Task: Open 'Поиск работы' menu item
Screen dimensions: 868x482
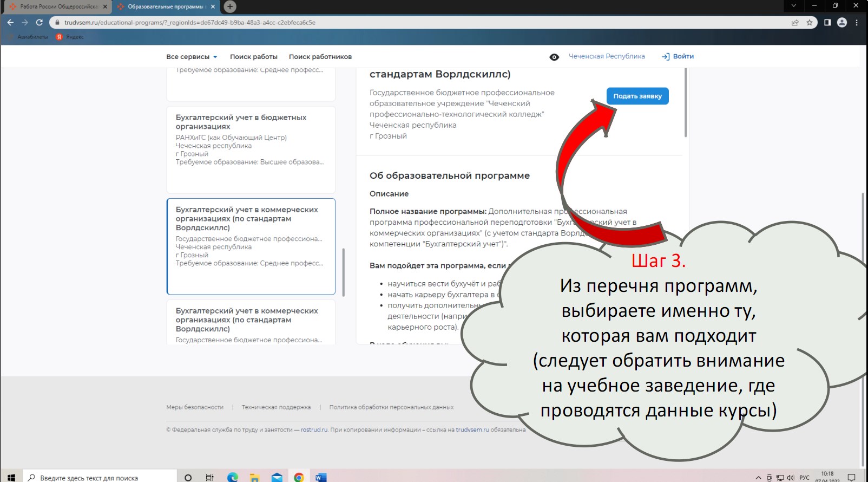Action: [253, 57]
